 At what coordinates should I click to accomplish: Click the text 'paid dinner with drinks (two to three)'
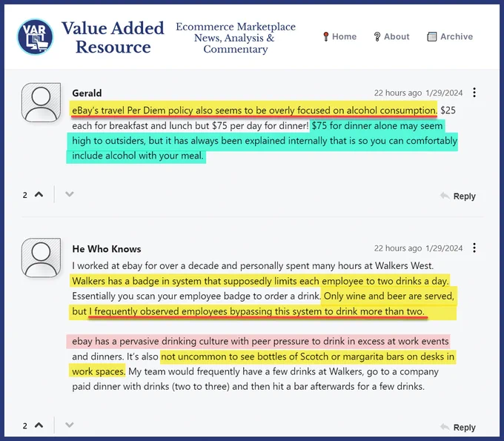click(x=150, y=386)
